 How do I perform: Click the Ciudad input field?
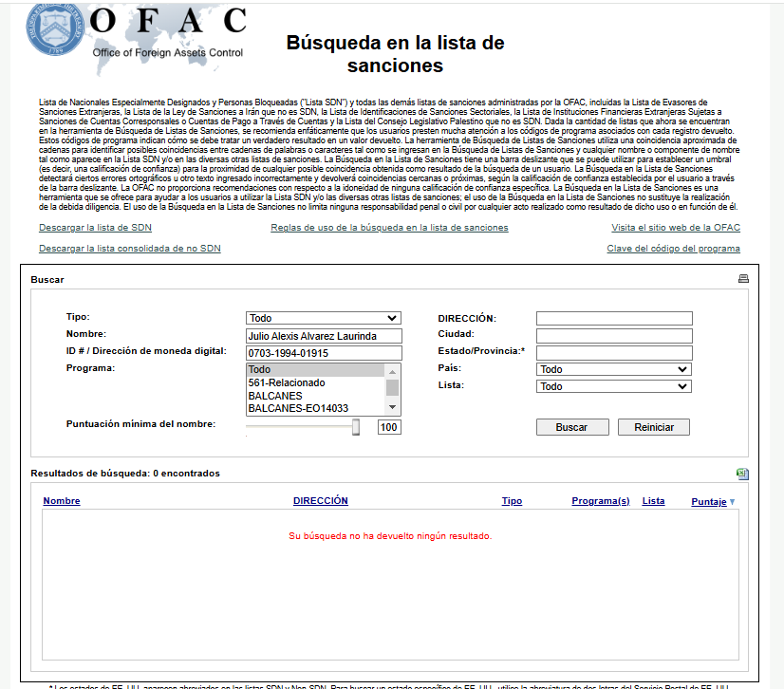pyautogui.click(x=613, y=336)
